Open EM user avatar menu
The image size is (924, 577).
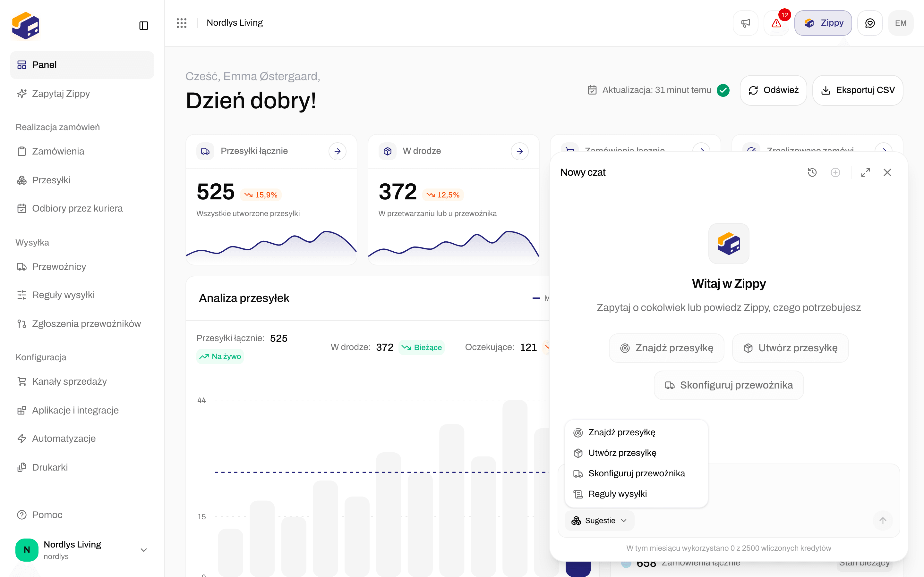click(x=901, y=23)
